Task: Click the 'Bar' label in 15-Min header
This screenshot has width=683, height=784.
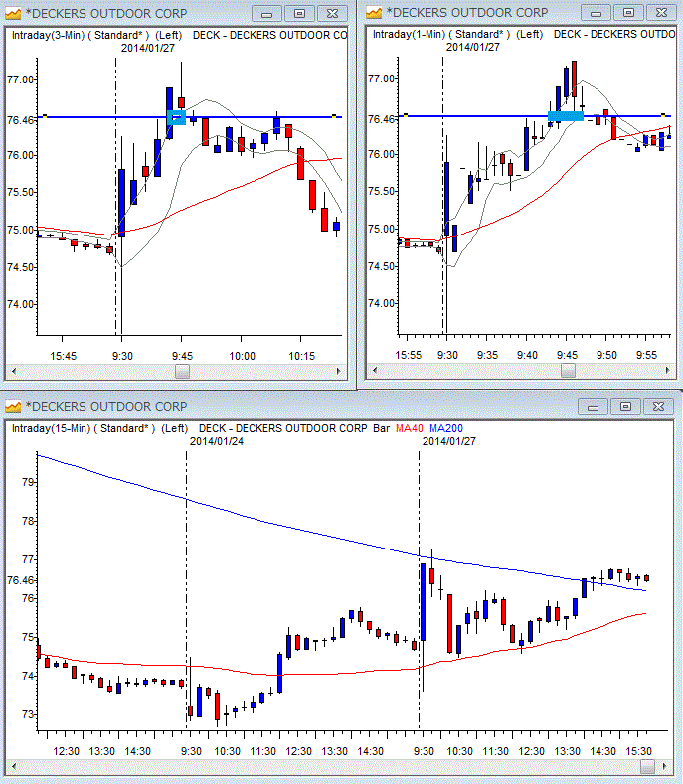Action: pyautogui.click(x=382, y=428)
